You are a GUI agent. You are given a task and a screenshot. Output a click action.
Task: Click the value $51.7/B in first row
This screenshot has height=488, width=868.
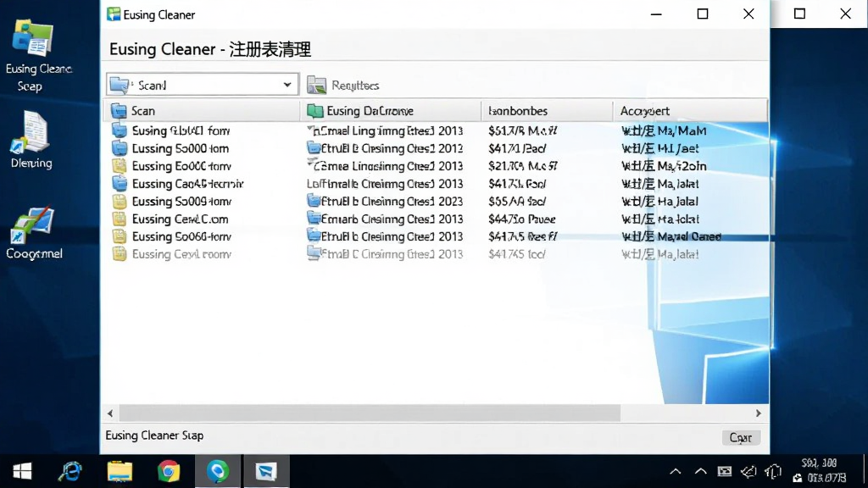522,131
